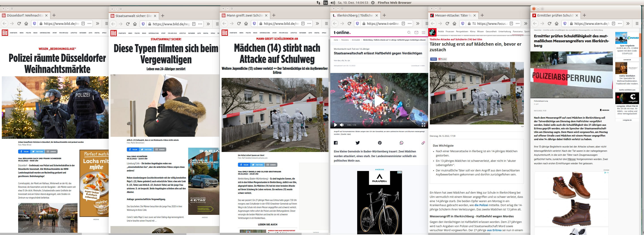Screen dimensions: 644x235
Task: Click TEILEN Facebook button in Düsseldorf article
Action: coord(24,152)
